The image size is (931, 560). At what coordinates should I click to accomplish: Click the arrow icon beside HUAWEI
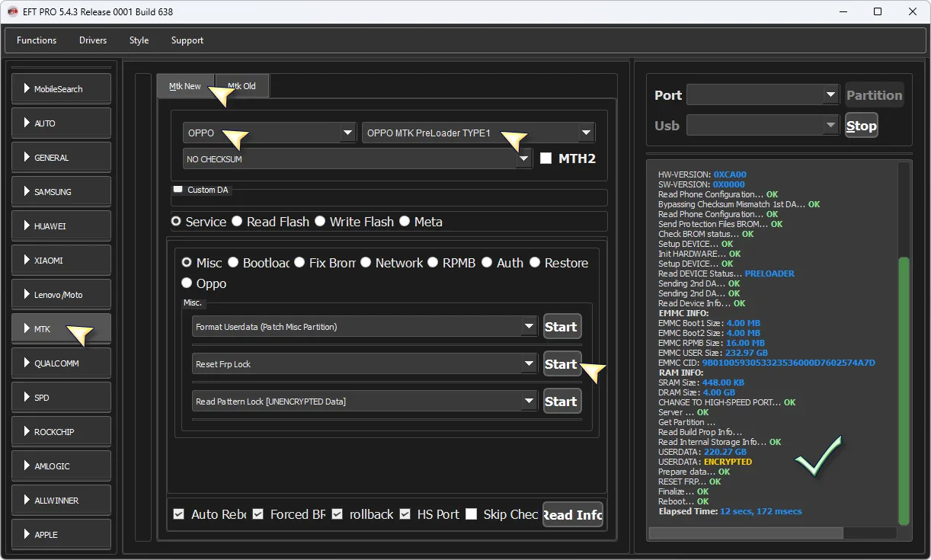coord(27,226)
